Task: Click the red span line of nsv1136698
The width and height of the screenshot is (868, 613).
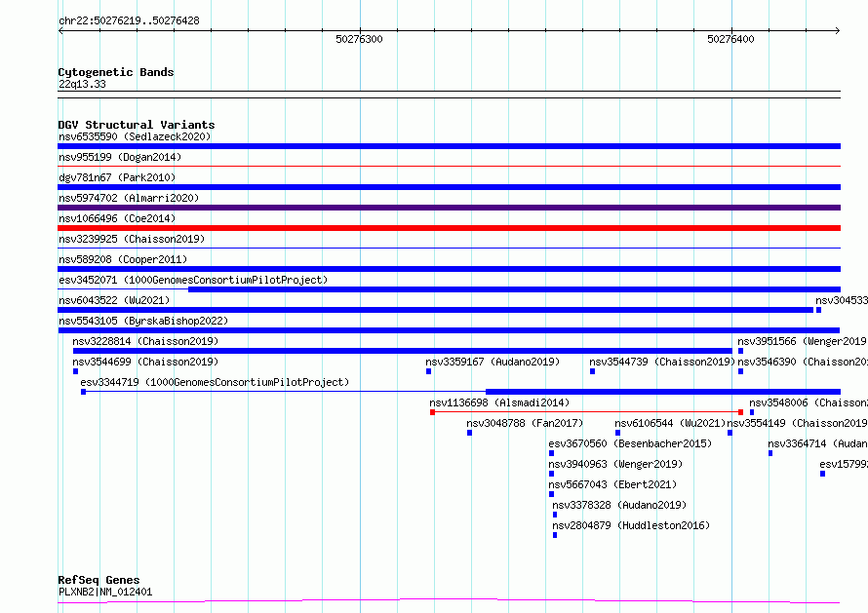Action: [x=586, y=412]
